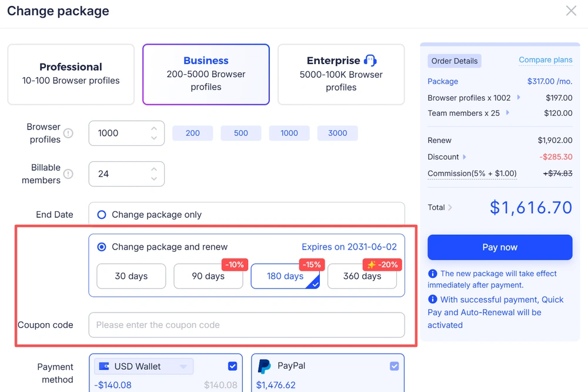Click the $1,616.70 total amount
This screenshot has height=392, width=588.
531,207
